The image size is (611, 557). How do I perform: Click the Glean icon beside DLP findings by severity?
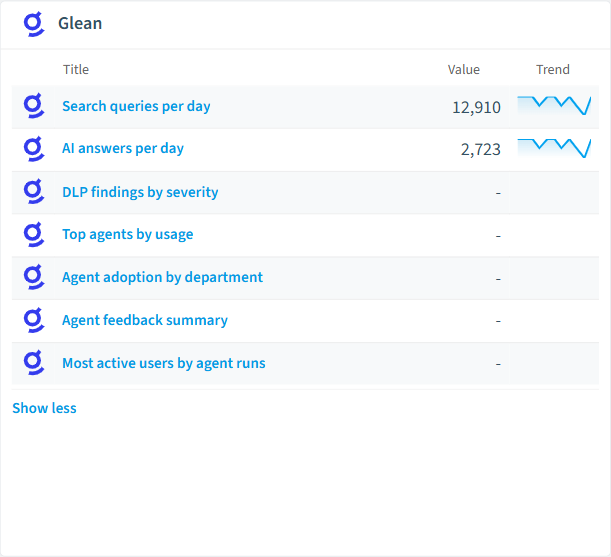[34, 192]
